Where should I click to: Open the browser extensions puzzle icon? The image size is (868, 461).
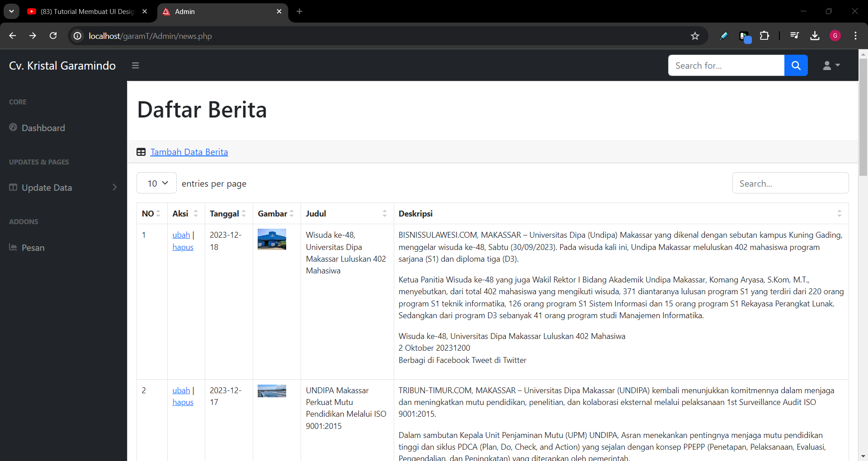pos(764,36)
